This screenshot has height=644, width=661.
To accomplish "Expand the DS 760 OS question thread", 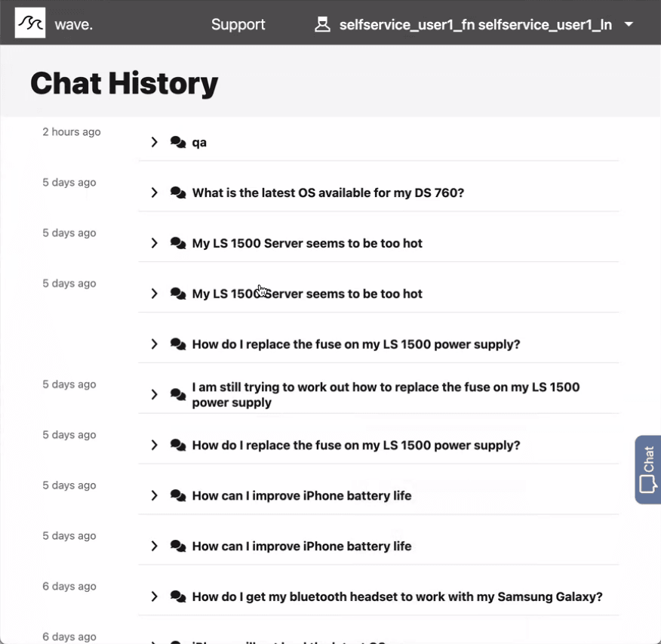I will [154, 192].
